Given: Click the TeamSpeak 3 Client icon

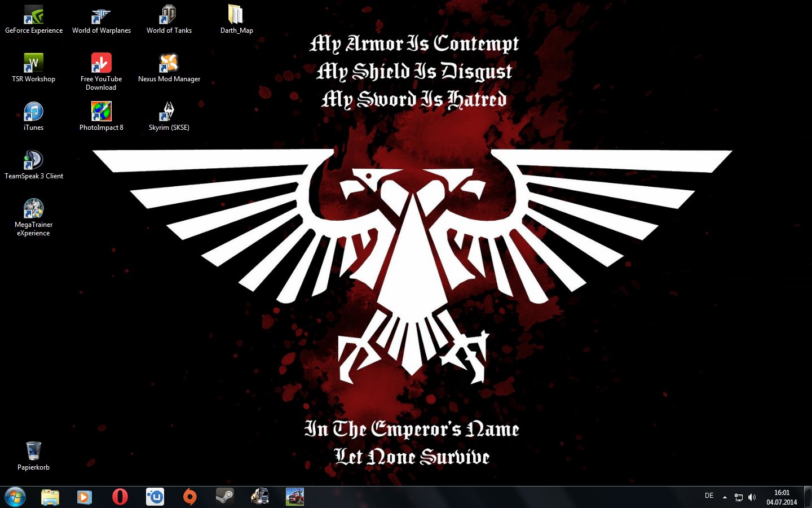Looking at the screenshot, I should point(33,160).
